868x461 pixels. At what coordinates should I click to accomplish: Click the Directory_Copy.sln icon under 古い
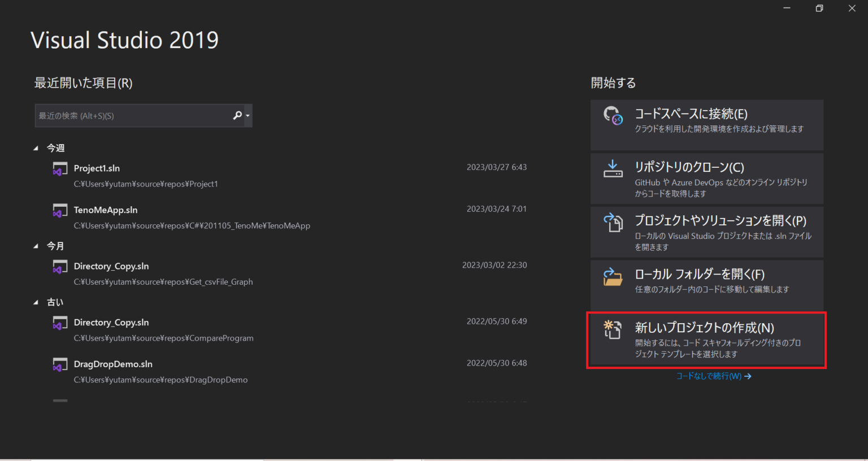click(x=60, y=323)
